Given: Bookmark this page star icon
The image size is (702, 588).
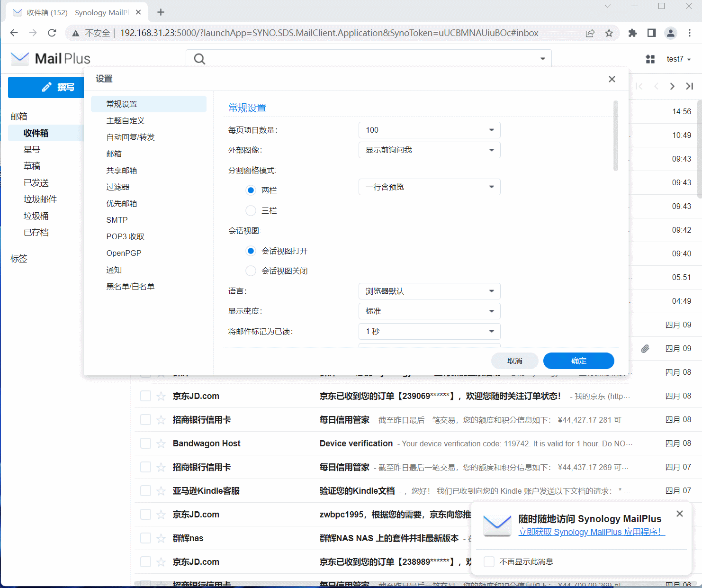Looking at the screenshot, I should pyautogui.click(x=609, y=33).
